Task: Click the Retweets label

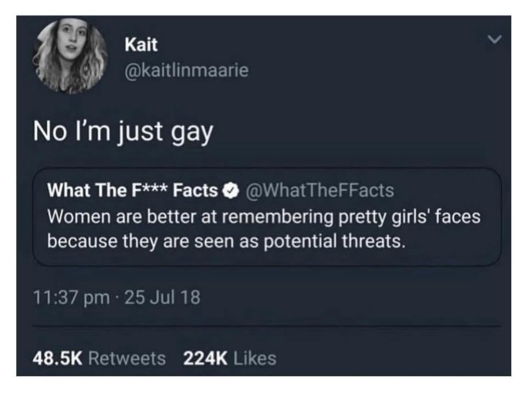Action: coord(127,359)
